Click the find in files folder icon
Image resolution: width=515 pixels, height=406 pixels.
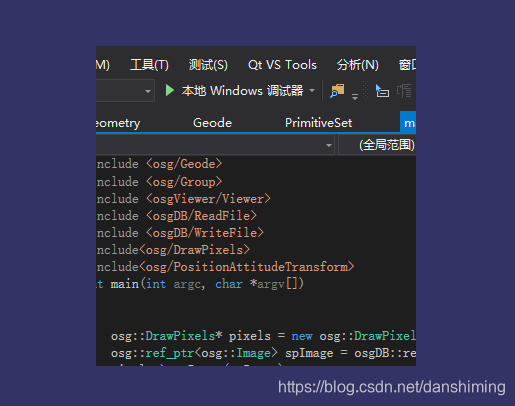click(337, 91)
